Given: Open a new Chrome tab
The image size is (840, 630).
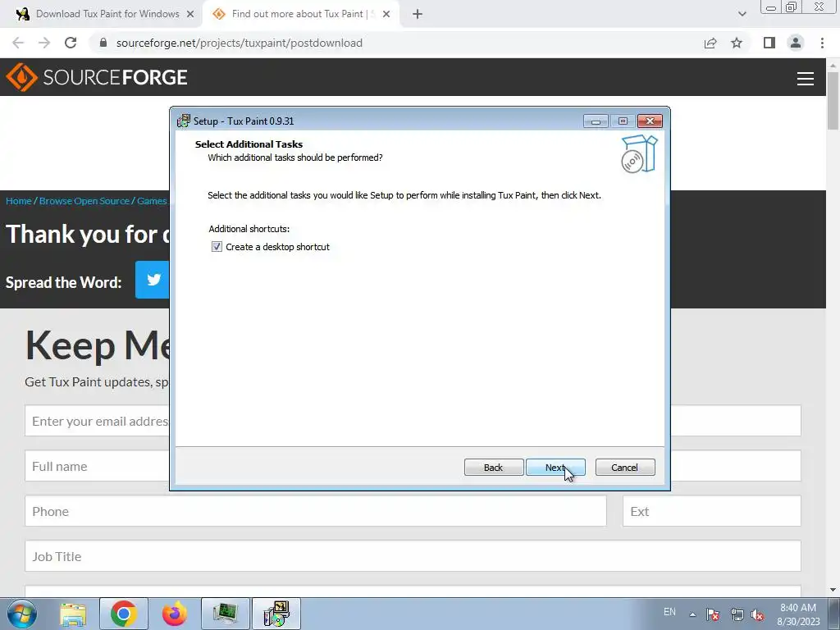Looking at the screenshot, I should pyautogui.click(x=418, y=14).
